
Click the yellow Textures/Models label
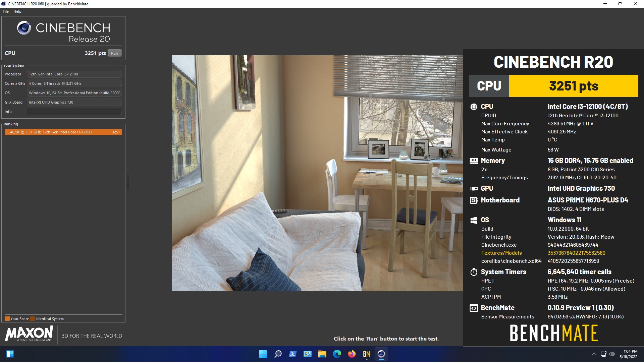coord(501,253)
